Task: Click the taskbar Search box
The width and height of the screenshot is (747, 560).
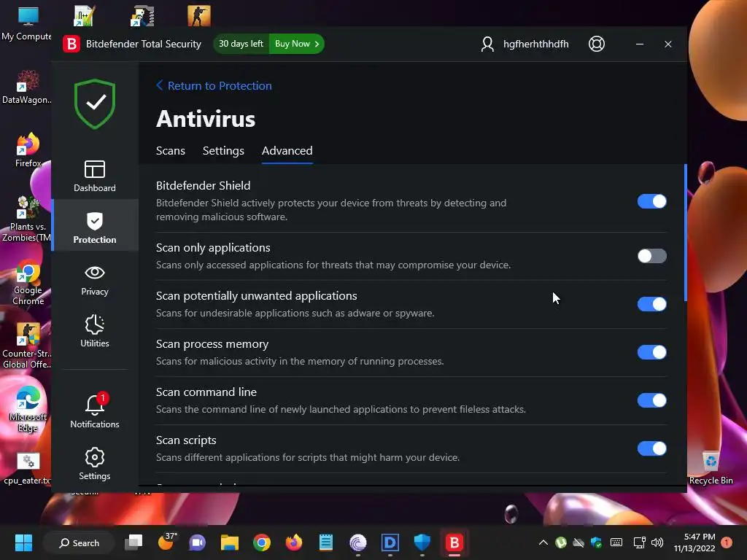Action: pyautogui.click(x=79, y=542)
